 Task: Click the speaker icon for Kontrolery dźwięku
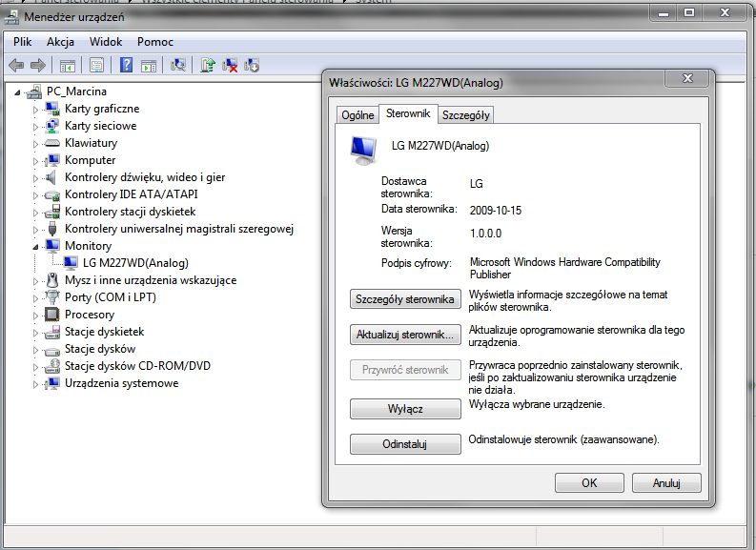(51, 177)
